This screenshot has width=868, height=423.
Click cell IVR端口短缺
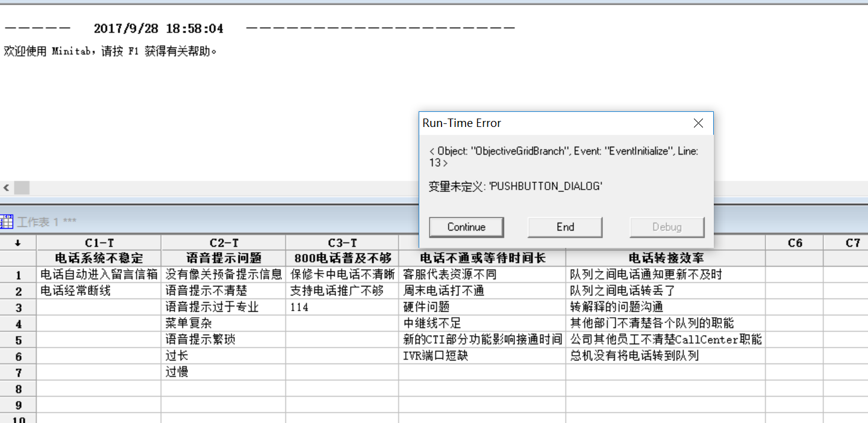[x=482, y=356]
